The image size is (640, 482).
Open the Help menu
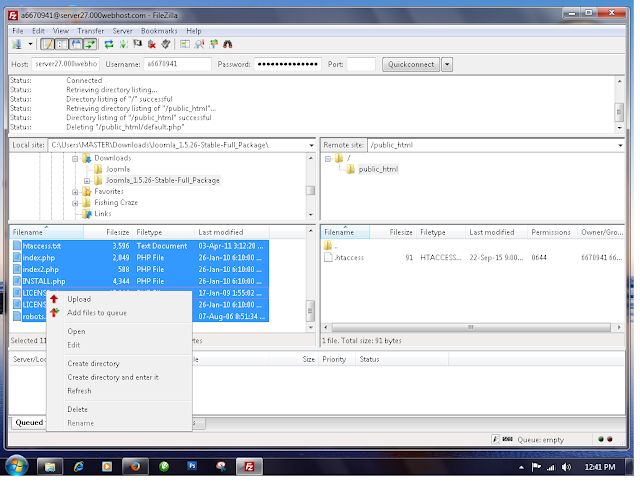[x=194, y=31]
